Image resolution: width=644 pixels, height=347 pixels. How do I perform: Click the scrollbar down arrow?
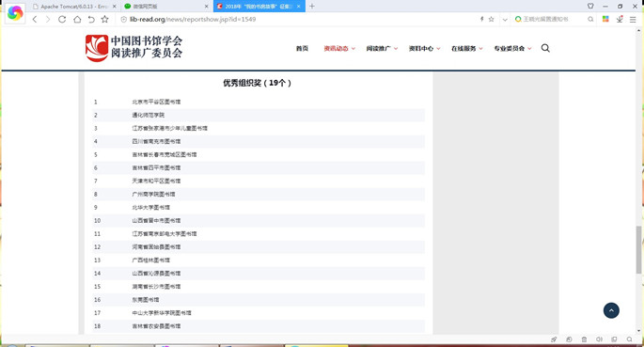coord(638,330)
